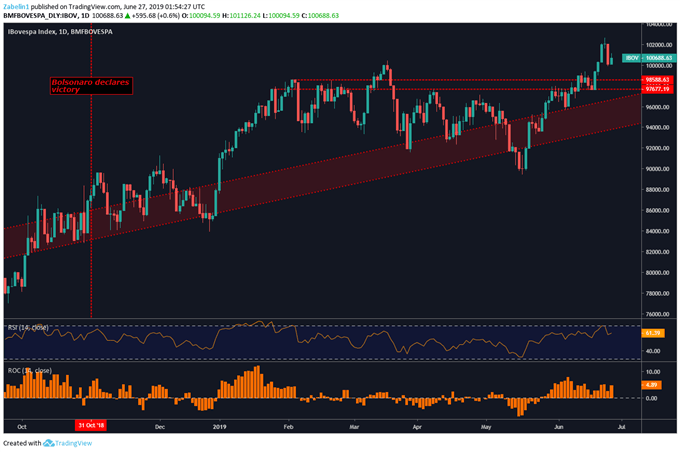Click the 96000.00 price axis label
Image resolution: width=680 pixels, height=452 pixels.
(x=659, y=107)
